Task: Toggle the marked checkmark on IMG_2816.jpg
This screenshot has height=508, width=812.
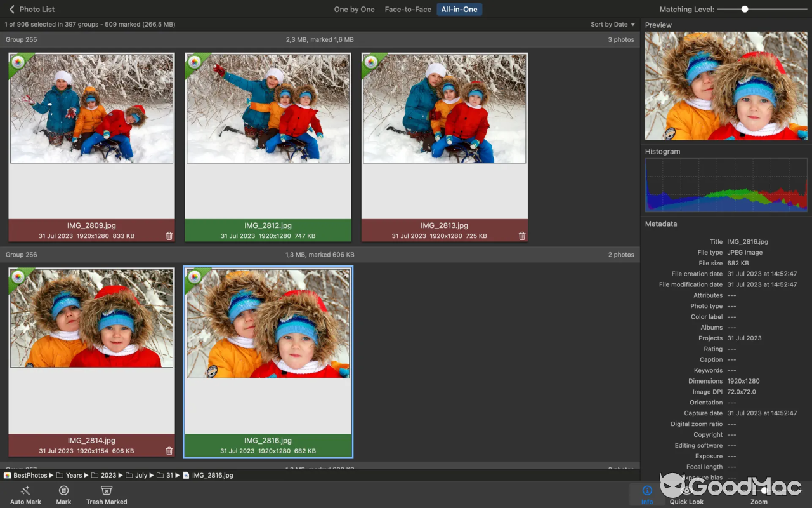Action: point(195,277)
